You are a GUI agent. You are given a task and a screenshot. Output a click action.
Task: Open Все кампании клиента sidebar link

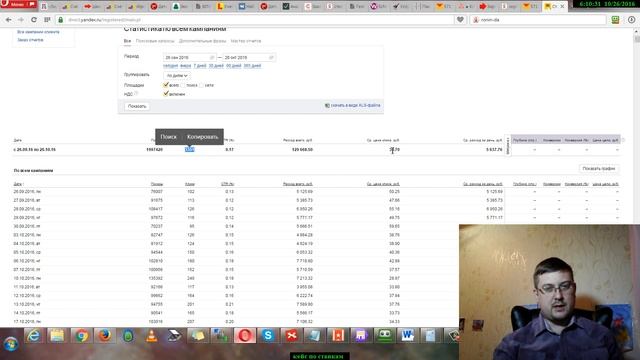pos(38,32)
